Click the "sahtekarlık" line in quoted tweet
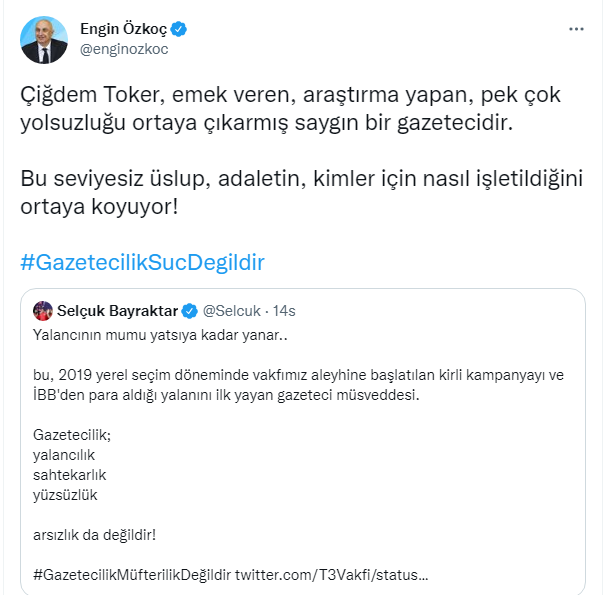 click(69, 474)
